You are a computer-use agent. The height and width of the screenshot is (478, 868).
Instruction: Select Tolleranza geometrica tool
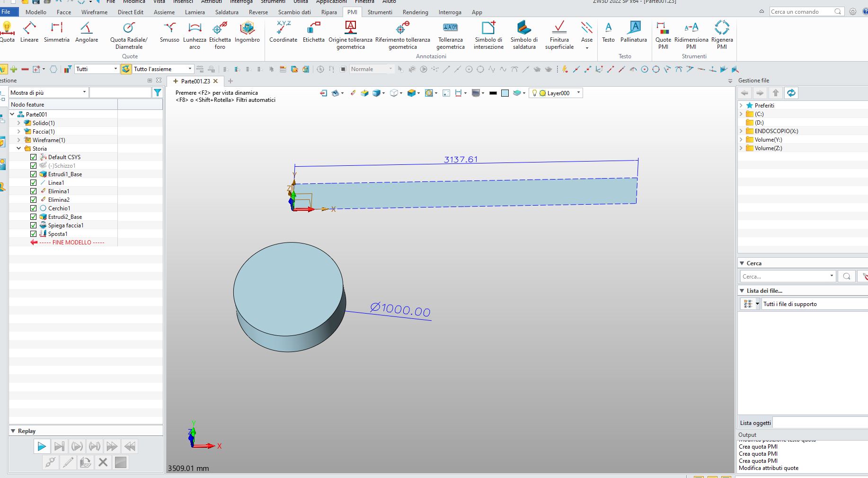coord(450,35)
